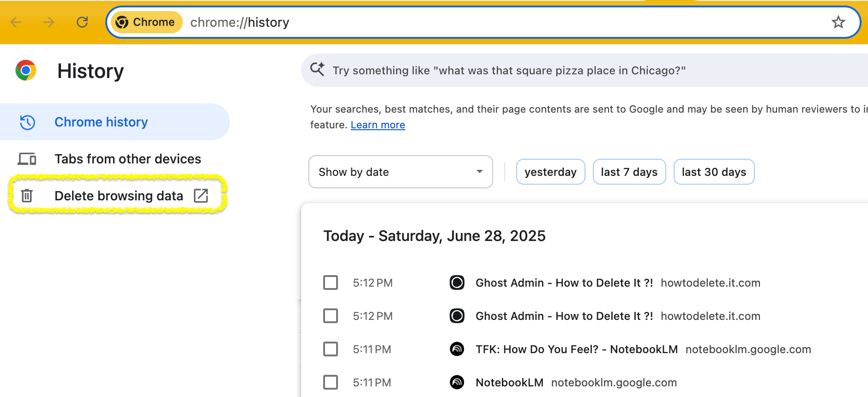Click favicon of the plain NotebookLM entry

(x=457, y=382)
